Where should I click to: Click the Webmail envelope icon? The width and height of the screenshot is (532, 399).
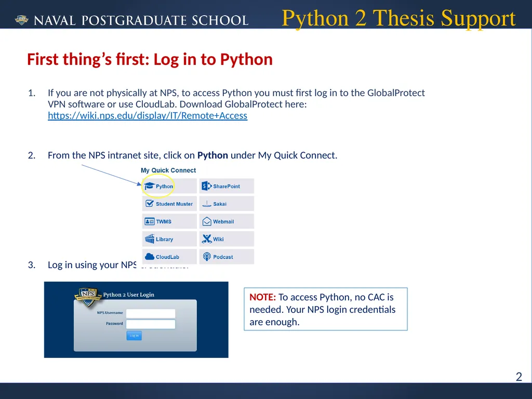207,221
